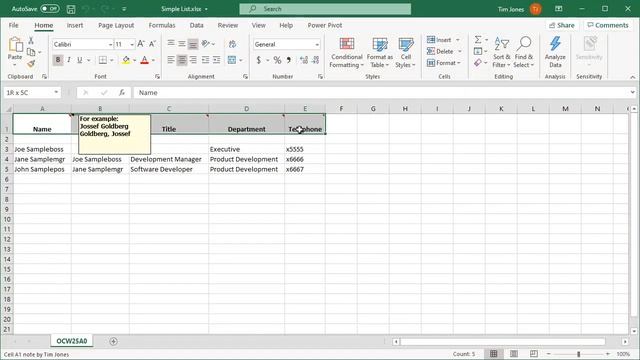
Task: Toggle AutoSave switch
Action: point(50,9)
